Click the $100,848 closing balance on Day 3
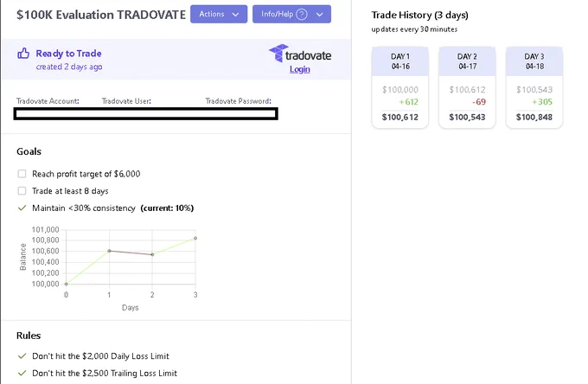This screenshot has height=384, width=588. point(534,118)
